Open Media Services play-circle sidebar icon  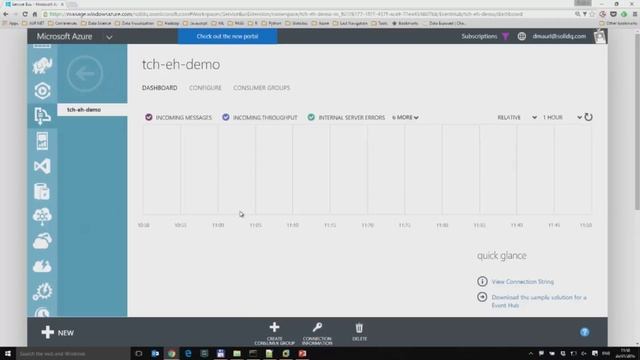[x=42, y=91]
